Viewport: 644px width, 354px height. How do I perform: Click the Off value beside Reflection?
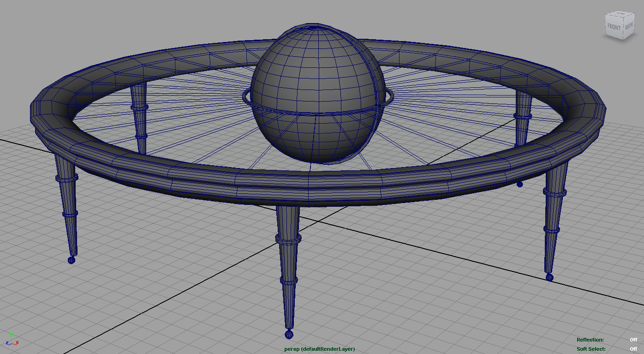coord(633,340)
